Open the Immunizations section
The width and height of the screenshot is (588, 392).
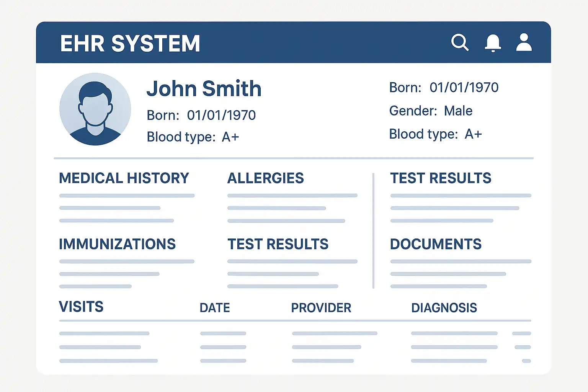(x=117, y=244)
